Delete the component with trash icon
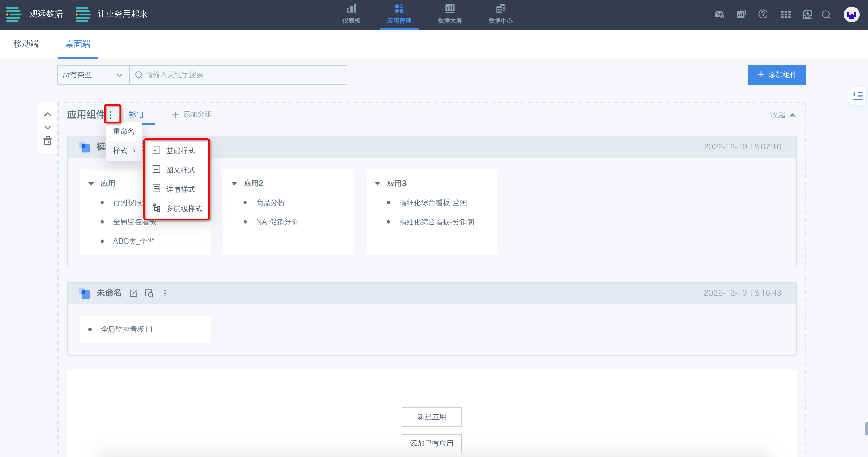 (x=48, y=141)
